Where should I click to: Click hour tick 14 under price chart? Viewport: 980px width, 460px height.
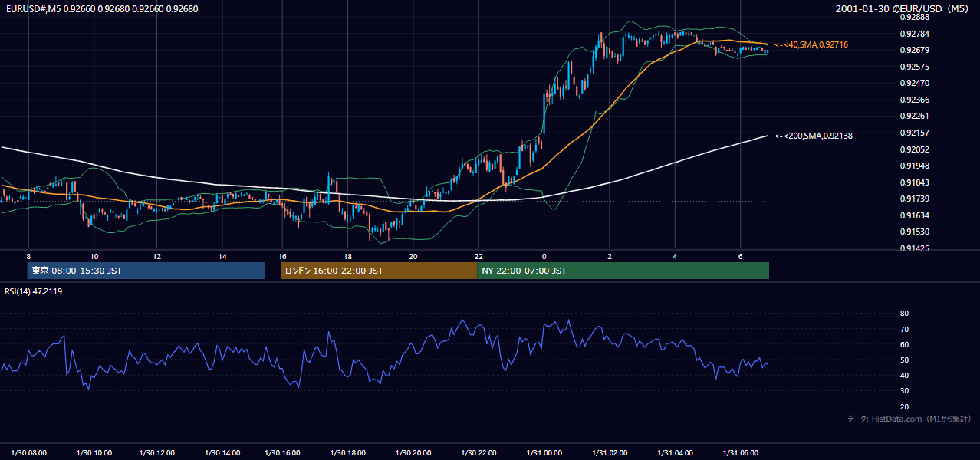tap(222, 256)
